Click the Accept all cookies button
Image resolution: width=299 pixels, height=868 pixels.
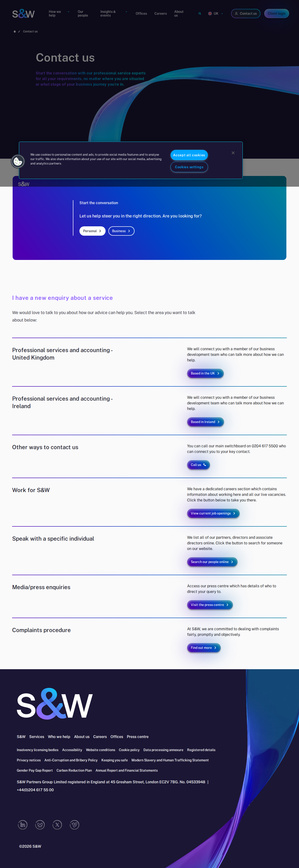coord(189,155)
